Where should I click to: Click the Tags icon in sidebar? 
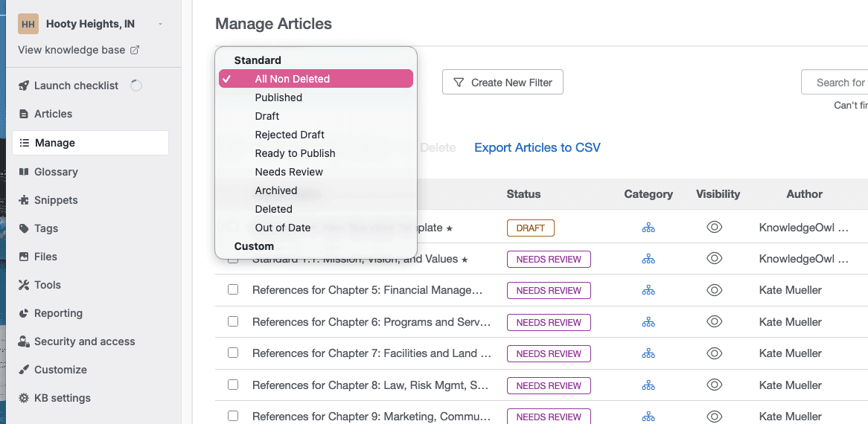[24, 228]
